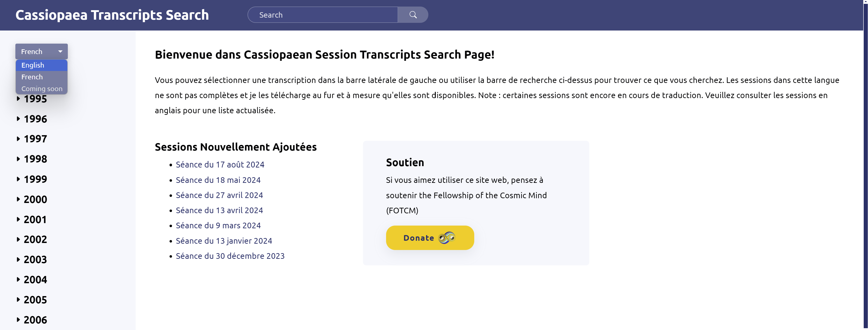Click the Cassiopaea Transcripts Search title
The height and width of the screenshot is (330, 868).
(x=112, y=15)
